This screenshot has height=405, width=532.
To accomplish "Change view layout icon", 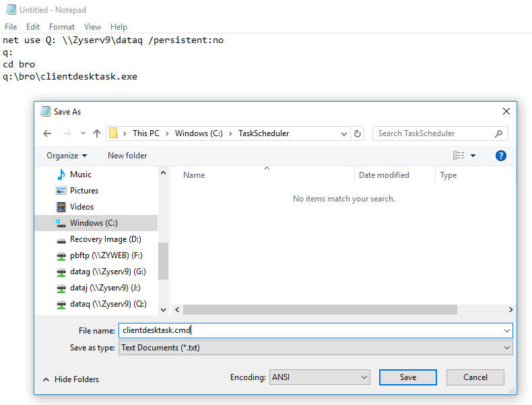I will pos(459,156).
